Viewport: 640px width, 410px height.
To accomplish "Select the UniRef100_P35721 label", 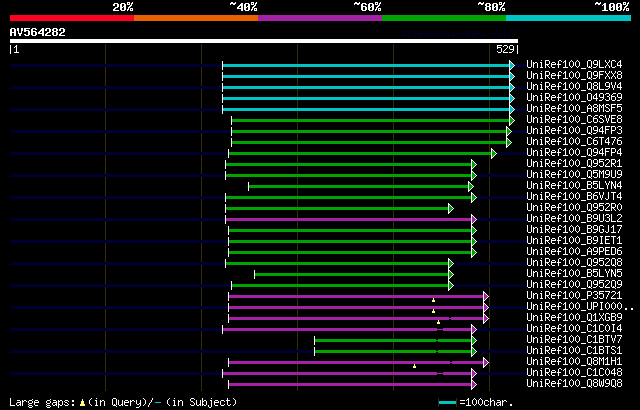I will pyautogui.click(x=574, y=295).
